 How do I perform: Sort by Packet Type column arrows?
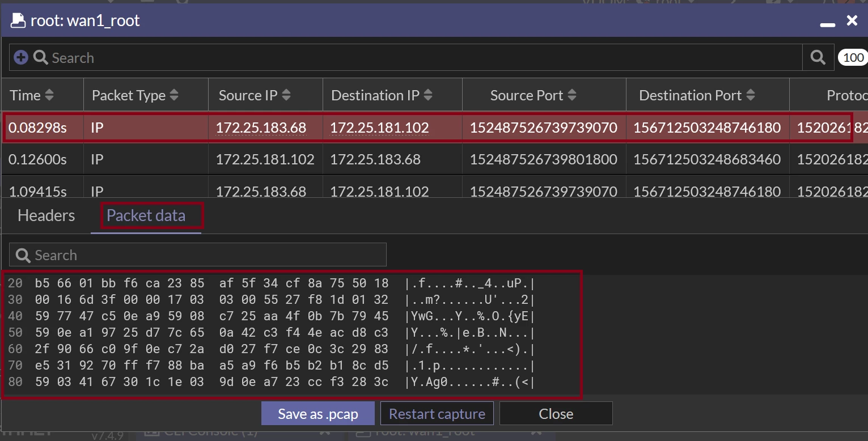tap(174, 95)
